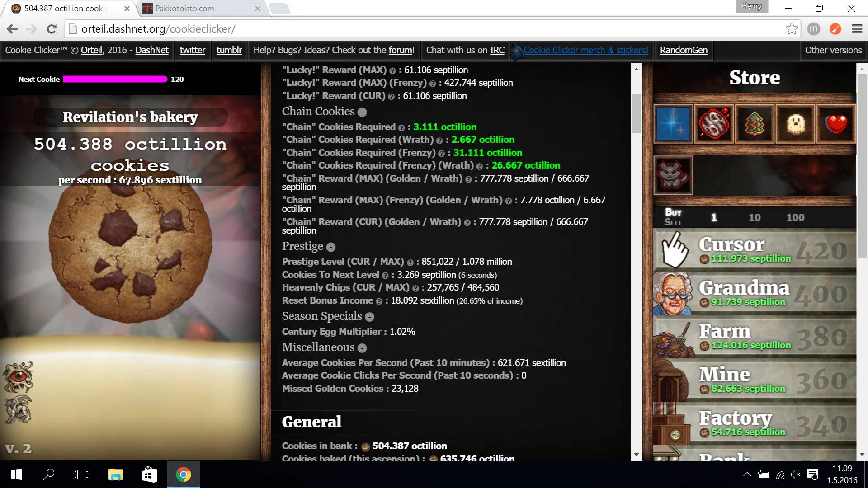Collapse the Season Specials section

tap(369, 317)
